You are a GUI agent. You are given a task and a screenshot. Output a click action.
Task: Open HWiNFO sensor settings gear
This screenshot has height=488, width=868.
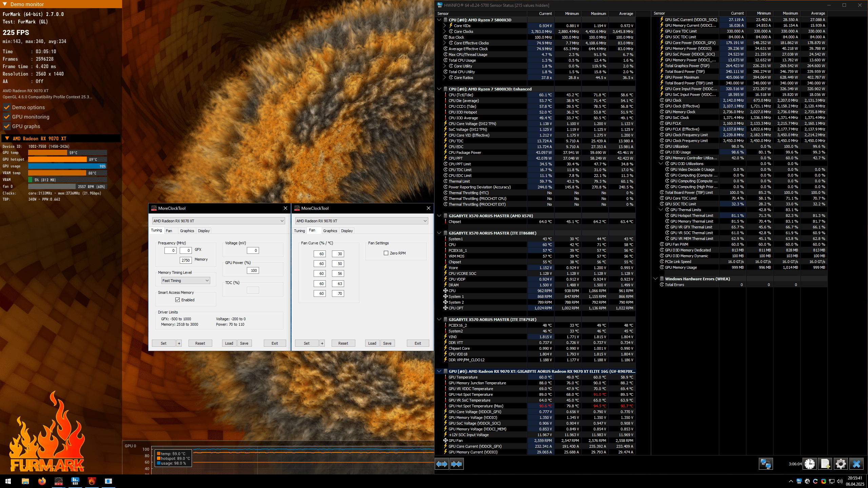point(841,464)
